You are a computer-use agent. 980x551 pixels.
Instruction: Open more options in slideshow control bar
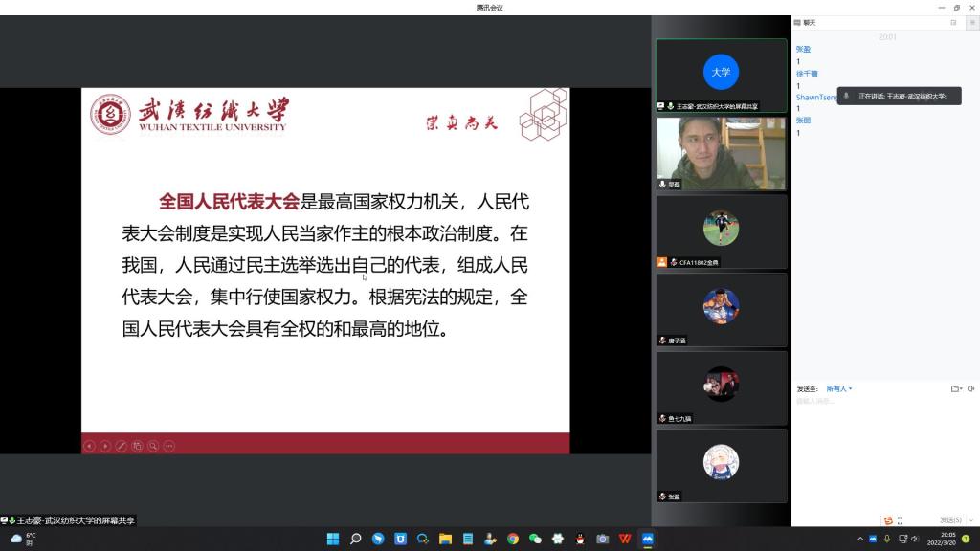[x=168, y=446]
